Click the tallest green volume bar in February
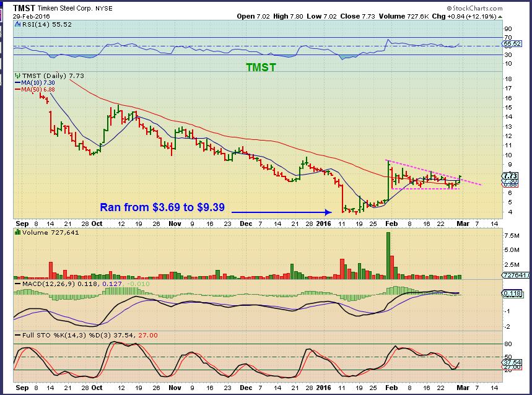This screenshot has width=532, height=395. [388, 255]
